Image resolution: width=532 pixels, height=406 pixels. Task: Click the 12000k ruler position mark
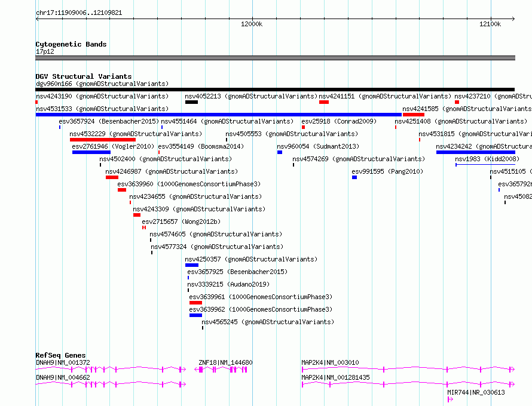(252, 24)
